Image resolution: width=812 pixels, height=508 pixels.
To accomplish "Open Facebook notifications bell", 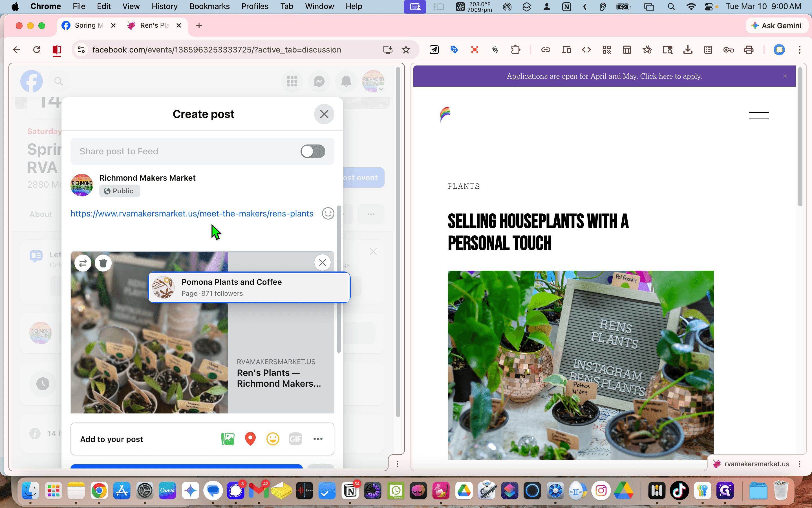I will click(x=346, y=81).
